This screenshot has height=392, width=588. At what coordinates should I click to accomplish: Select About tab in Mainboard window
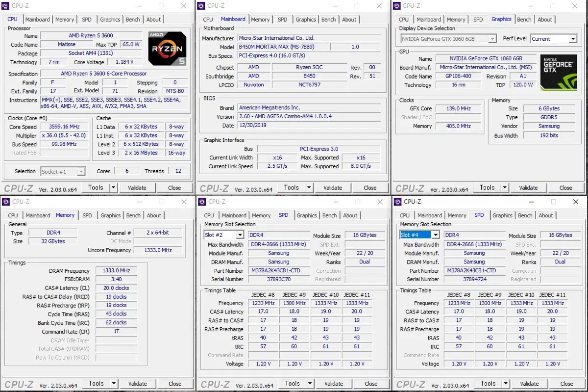[x=349, y=20]
